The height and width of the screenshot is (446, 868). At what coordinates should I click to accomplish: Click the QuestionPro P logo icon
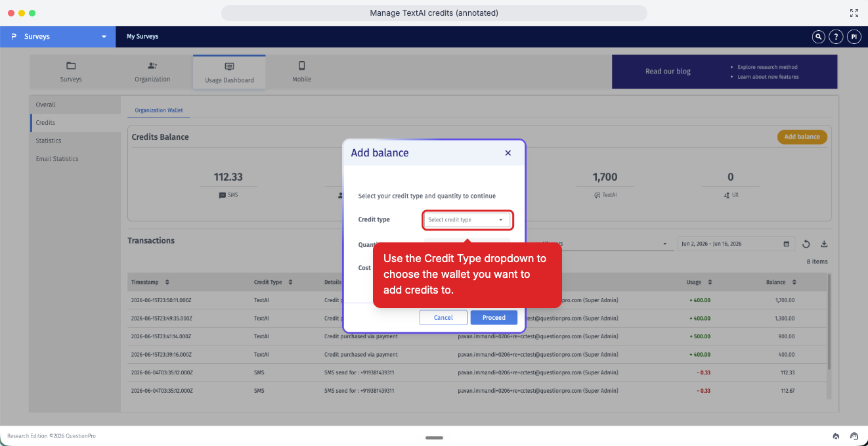(x=14, y=37)
